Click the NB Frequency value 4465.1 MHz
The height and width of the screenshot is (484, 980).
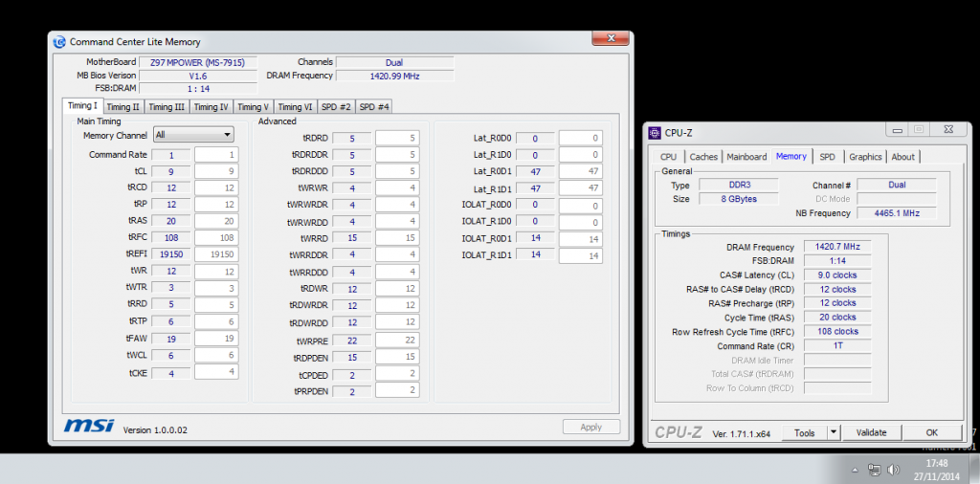pos(896,213)
